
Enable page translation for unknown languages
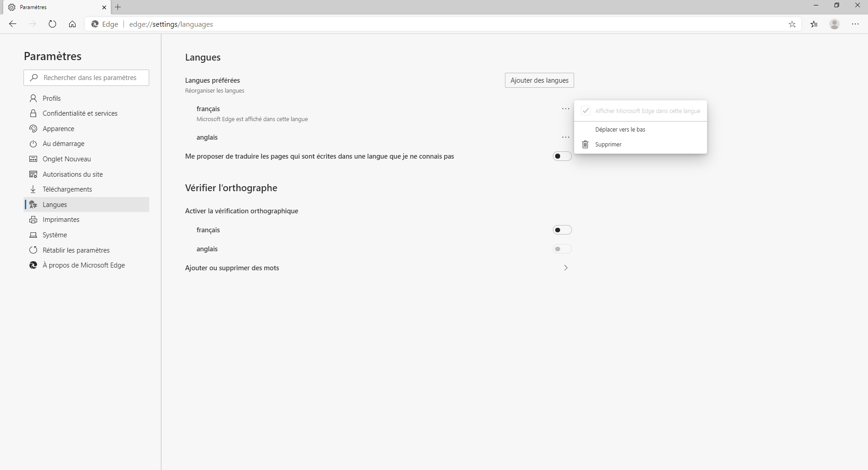(562, 156)
